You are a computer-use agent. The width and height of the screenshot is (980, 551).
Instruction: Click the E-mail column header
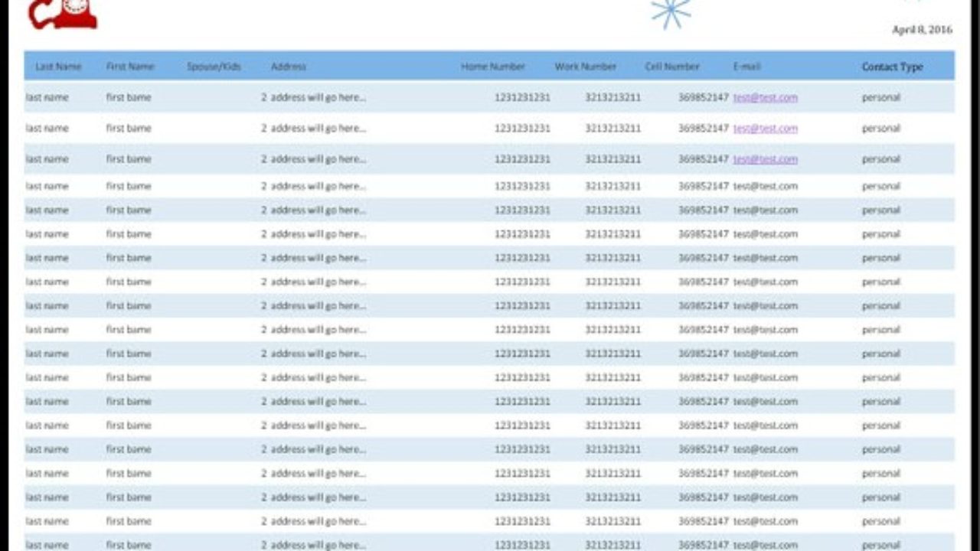746,67
